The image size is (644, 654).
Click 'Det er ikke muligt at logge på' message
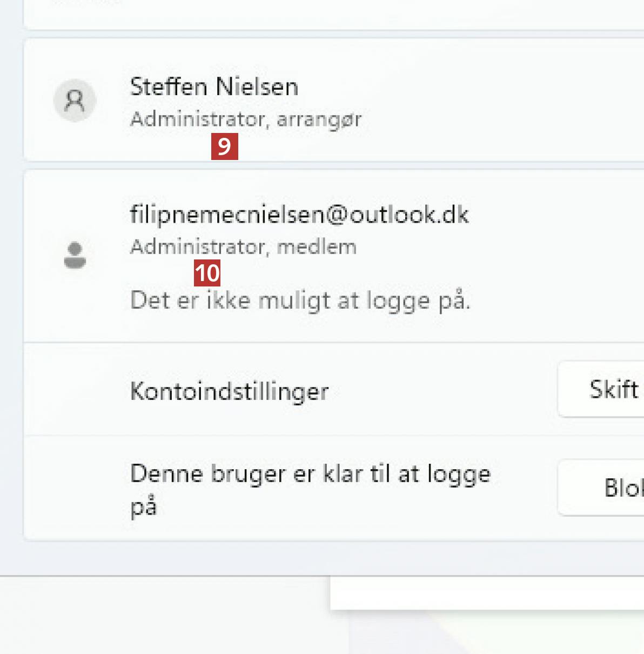point(300,301)
